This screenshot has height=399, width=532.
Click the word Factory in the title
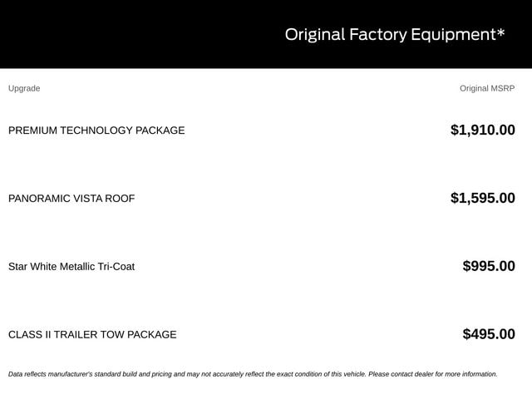[x=378, y=35]
